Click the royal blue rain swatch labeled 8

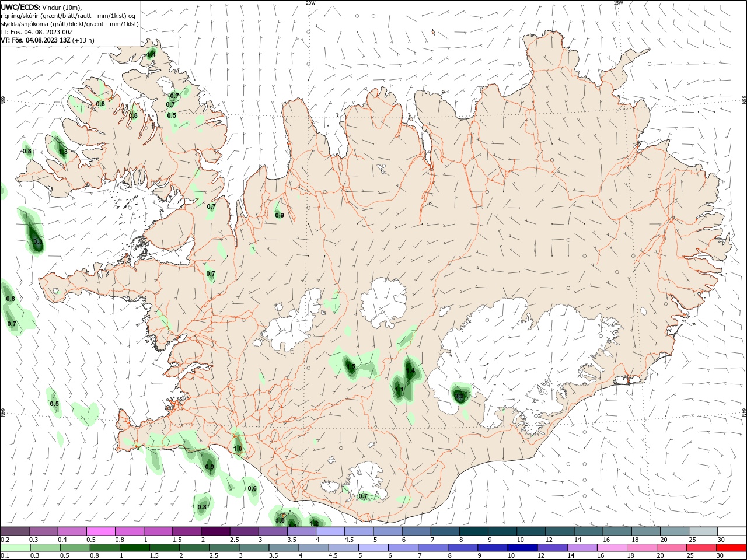point(462,548)
